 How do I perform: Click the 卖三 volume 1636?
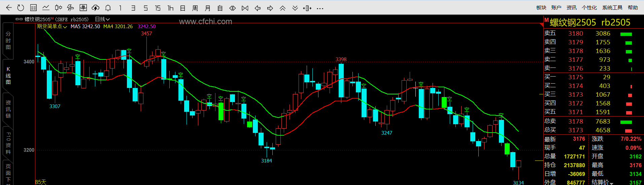tap(603, 51)
